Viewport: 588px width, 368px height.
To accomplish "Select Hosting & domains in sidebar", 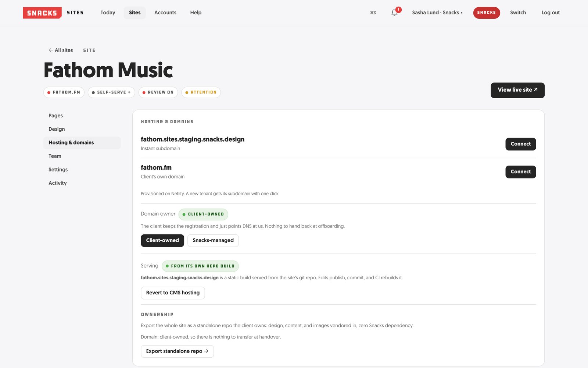I will (x=82, y=143).
